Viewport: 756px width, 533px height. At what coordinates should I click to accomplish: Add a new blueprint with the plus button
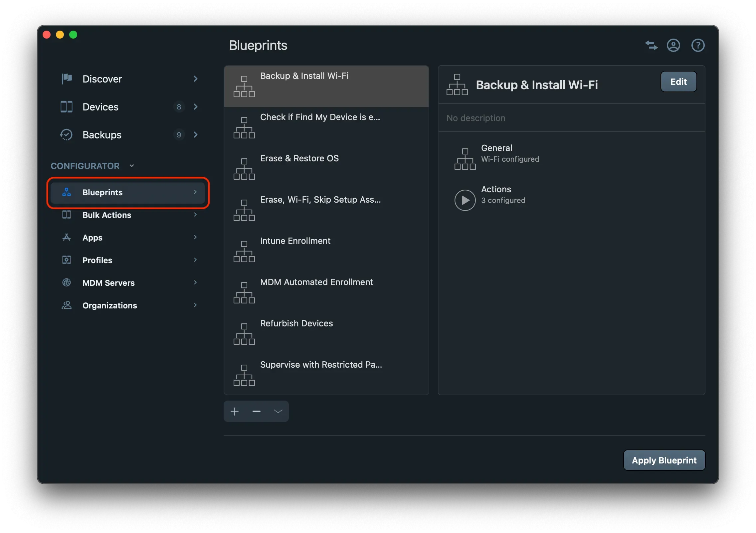click(x=234, y=411)
